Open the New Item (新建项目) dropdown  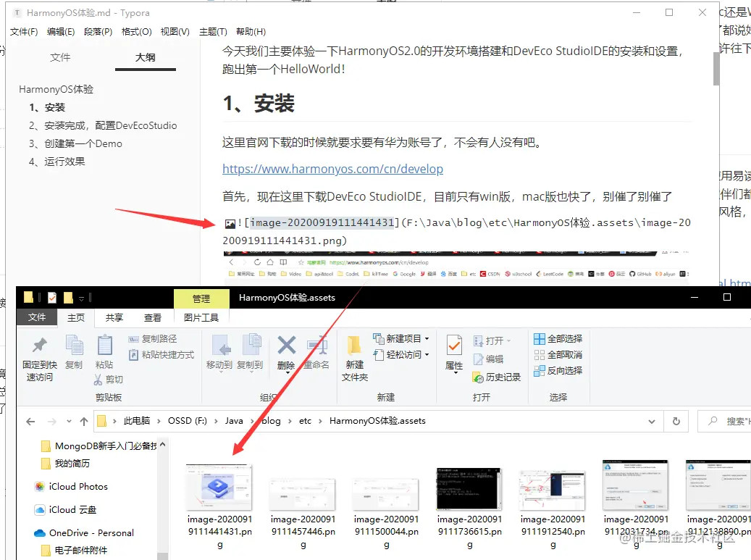[427, 339]
